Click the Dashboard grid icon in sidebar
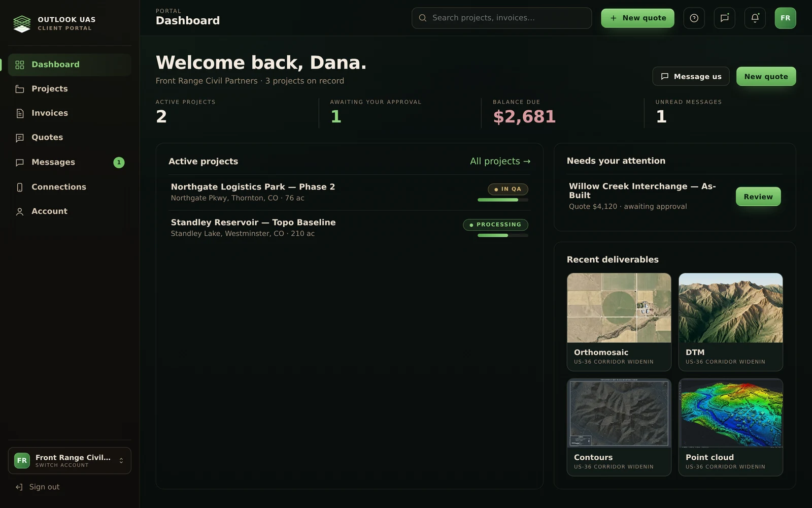812x508 pixels. tap(20, 65)
